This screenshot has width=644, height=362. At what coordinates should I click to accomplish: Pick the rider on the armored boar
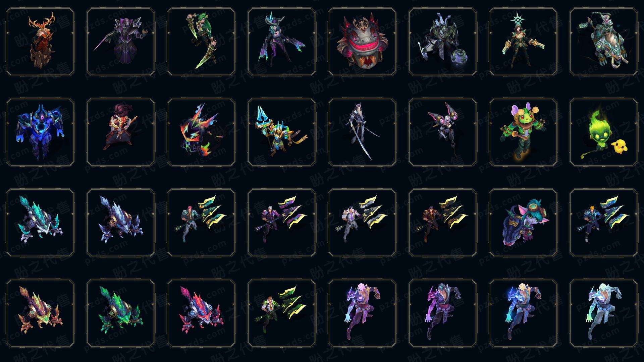(x=604, y=42)
